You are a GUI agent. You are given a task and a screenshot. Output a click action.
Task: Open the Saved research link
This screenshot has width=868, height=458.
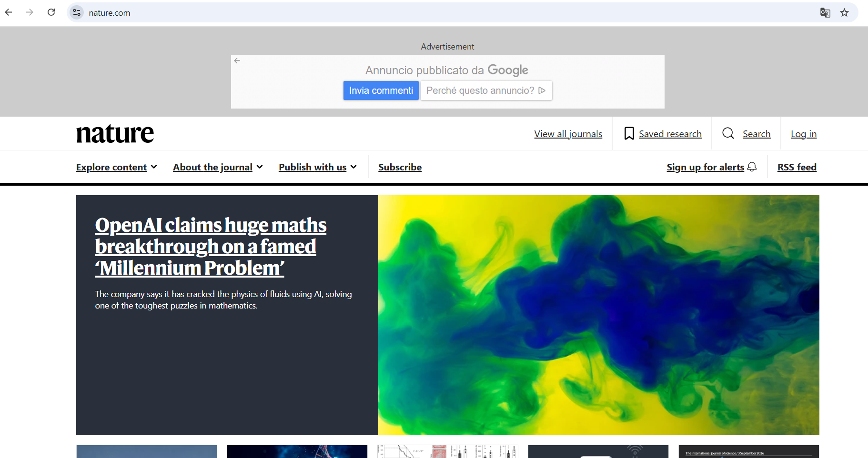tap(670, 134)
